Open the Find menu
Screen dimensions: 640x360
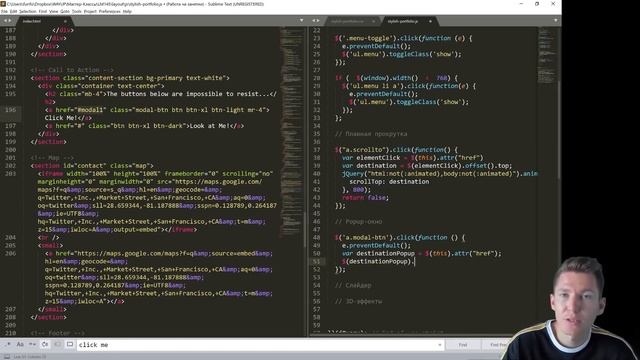(42, 11)
